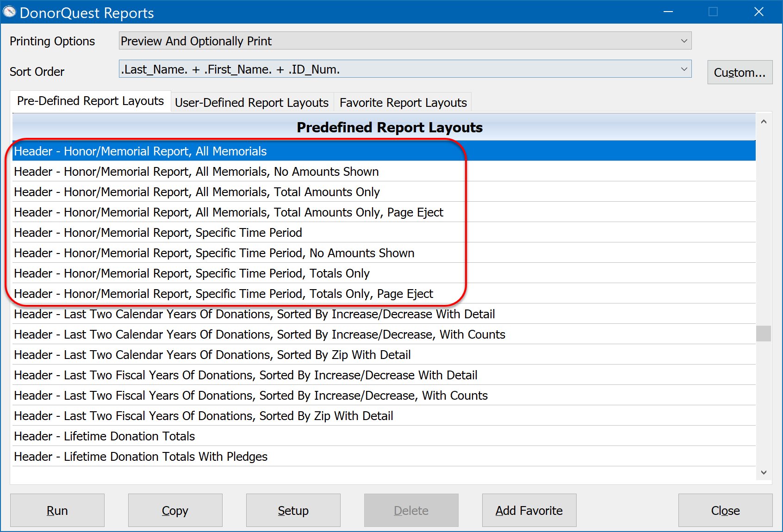Select Specific Time Period, Totals Only, Page Eject
The image size is (783, 532).
coord(384,294)
